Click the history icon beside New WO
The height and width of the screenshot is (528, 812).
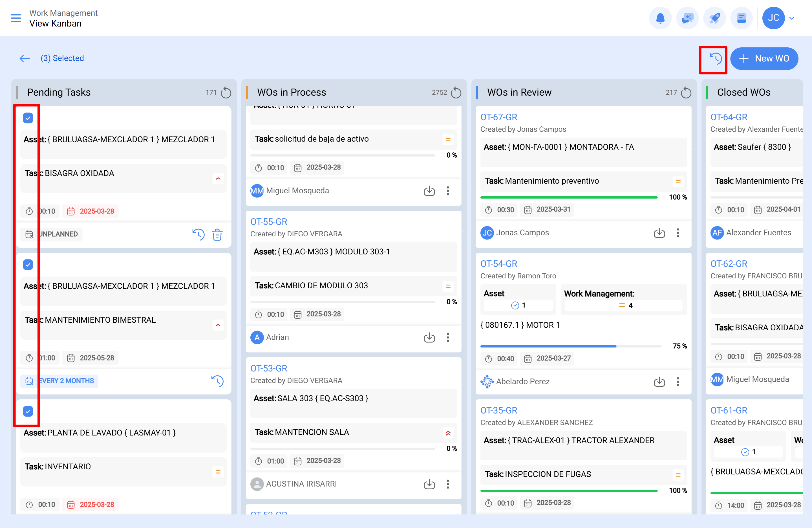tap(716, 59)
